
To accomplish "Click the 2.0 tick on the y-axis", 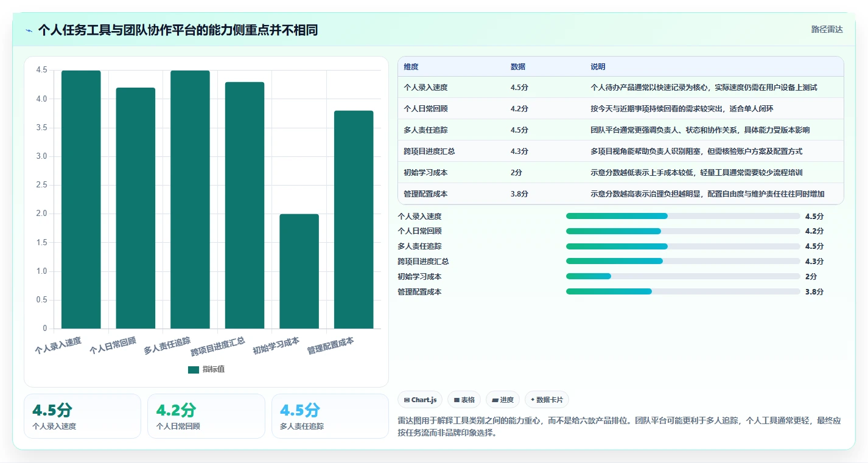I will pos(41,214).
